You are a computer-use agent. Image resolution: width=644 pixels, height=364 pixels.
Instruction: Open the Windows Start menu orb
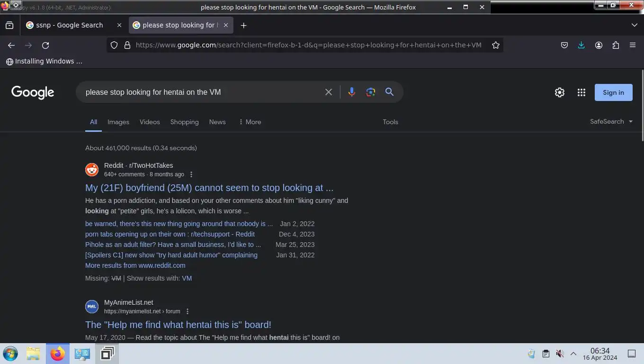click(10, 354)
